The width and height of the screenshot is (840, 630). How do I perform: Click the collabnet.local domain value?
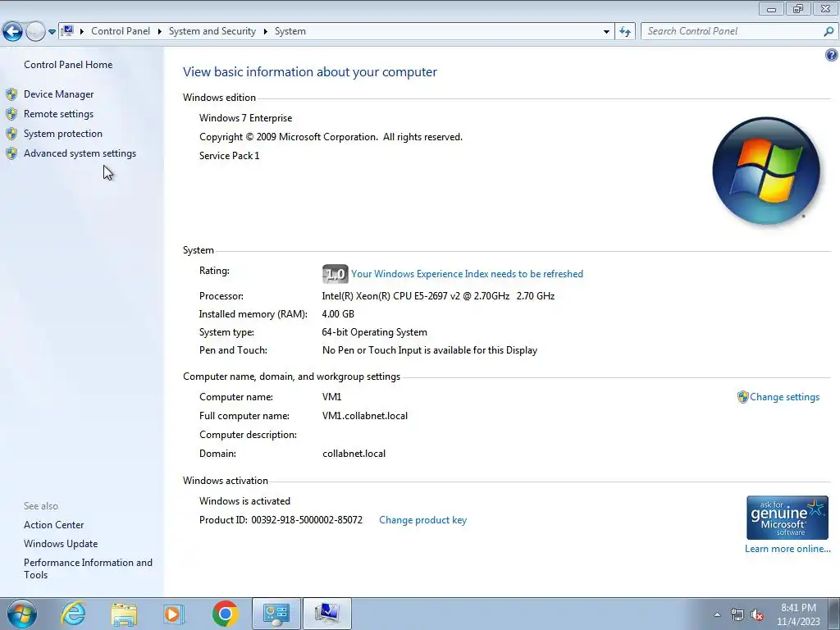354,454
